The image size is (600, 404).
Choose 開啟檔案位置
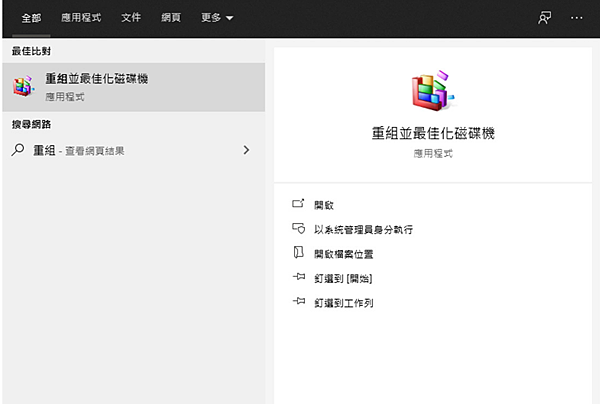(x=343, y=254)
